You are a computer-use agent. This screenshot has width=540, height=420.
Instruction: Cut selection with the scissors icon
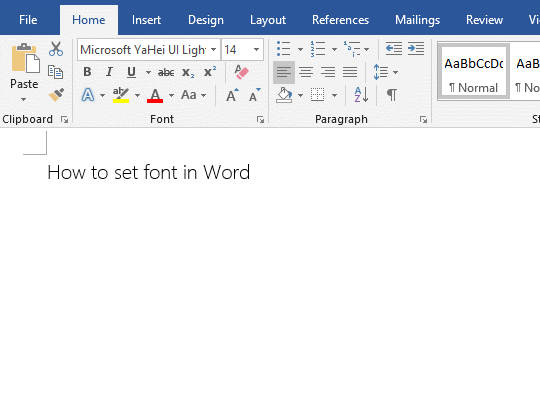(x=56, y=49)
